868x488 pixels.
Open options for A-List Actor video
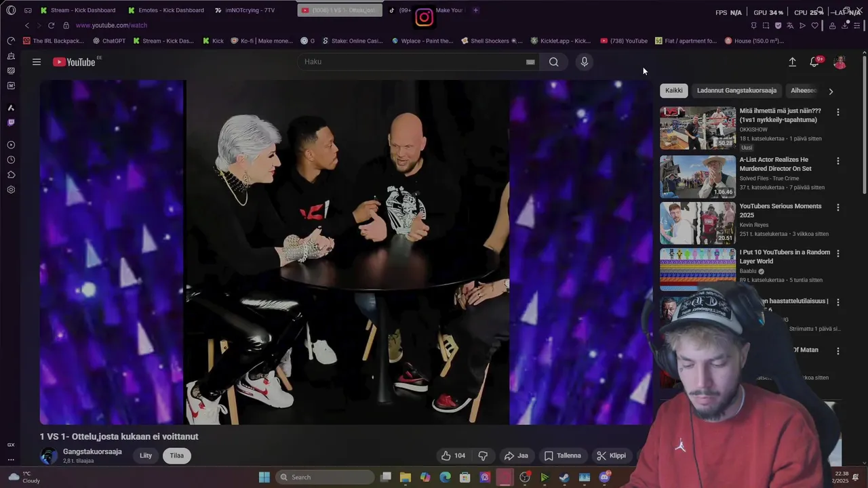point(838,161)
